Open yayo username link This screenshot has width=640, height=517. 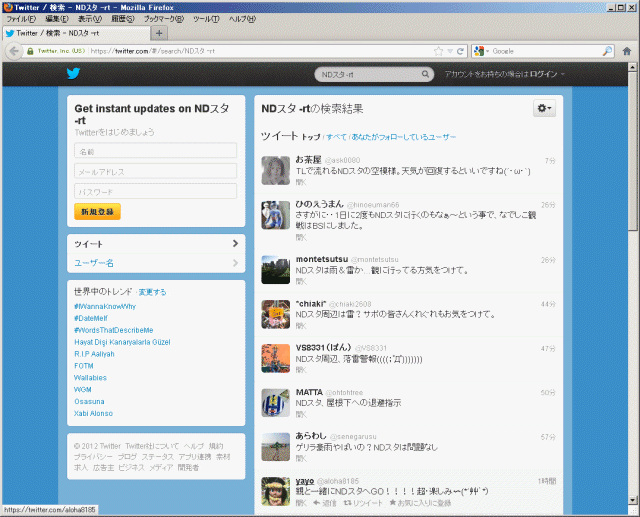pyautogui.click(x=304, y=481)
